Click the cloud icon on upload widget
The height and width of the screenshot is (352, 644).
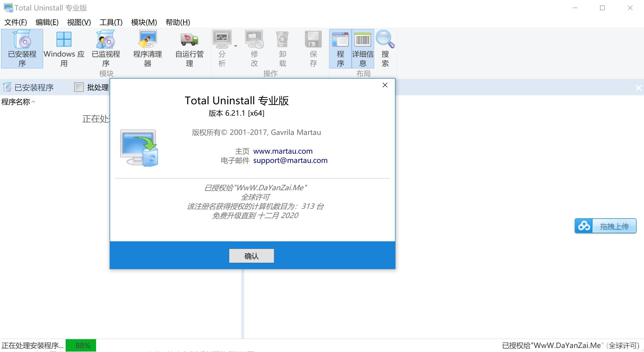coord(584,226)
